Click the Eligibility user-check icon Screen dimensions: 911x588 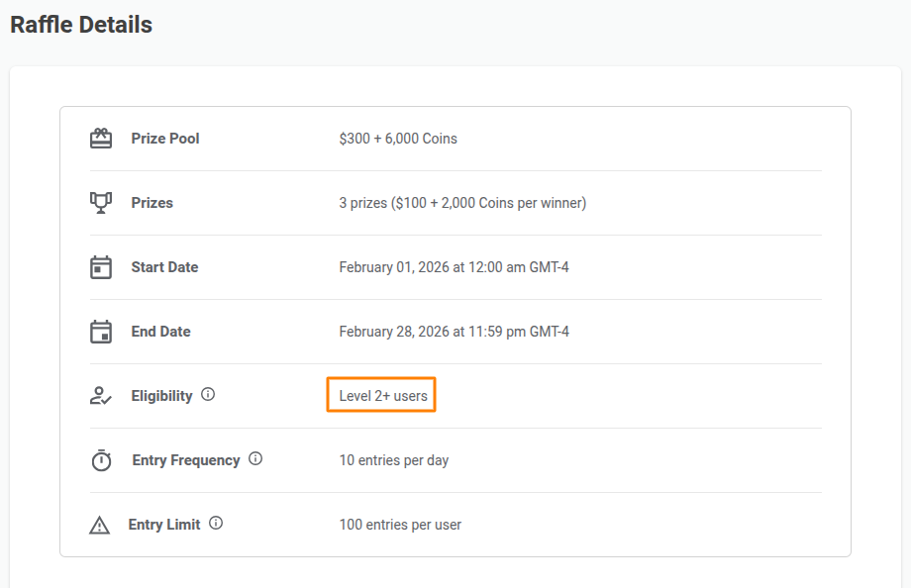pos(101,396)
